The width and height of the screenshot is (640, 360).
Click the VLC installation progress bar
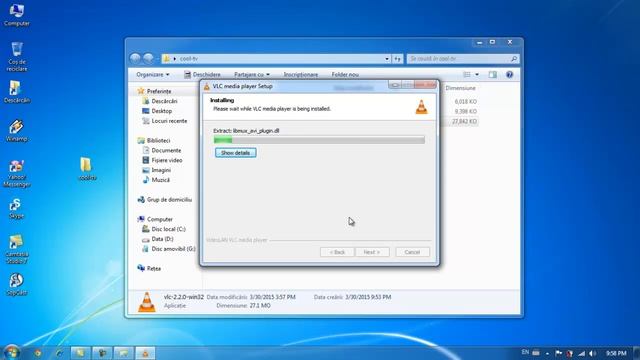click(x=319, y=140)
